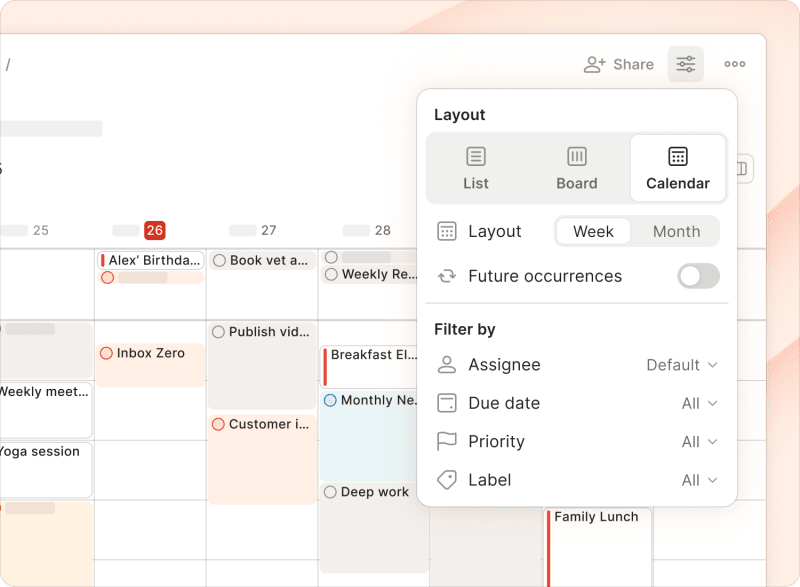
Task: Click the refresh icon beside Future occurrences
Action: (x=446, y=276)
